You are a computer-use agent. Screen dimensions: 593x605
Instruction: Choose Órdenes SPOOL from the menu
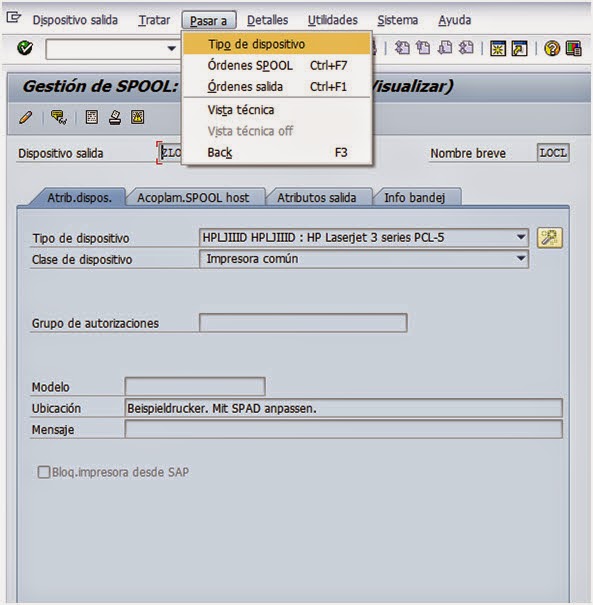coord(276,65)
